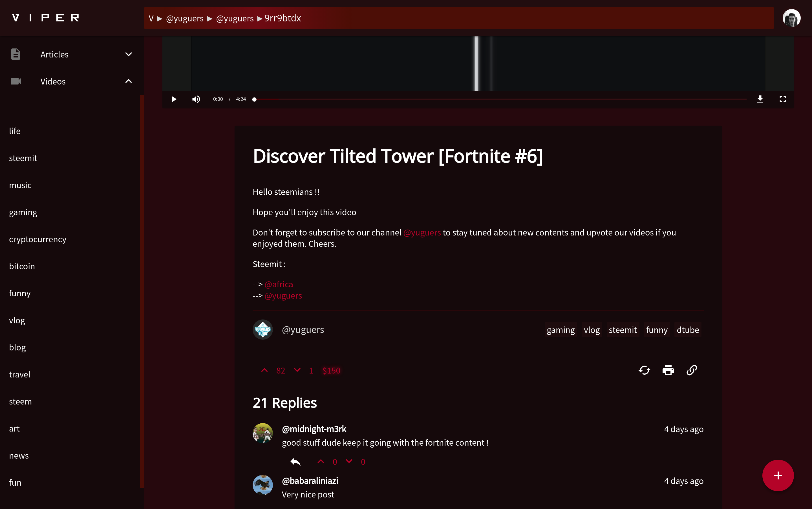Open @babaraliniazi profile
Screen dimensions: 812x509
[310, 481]
